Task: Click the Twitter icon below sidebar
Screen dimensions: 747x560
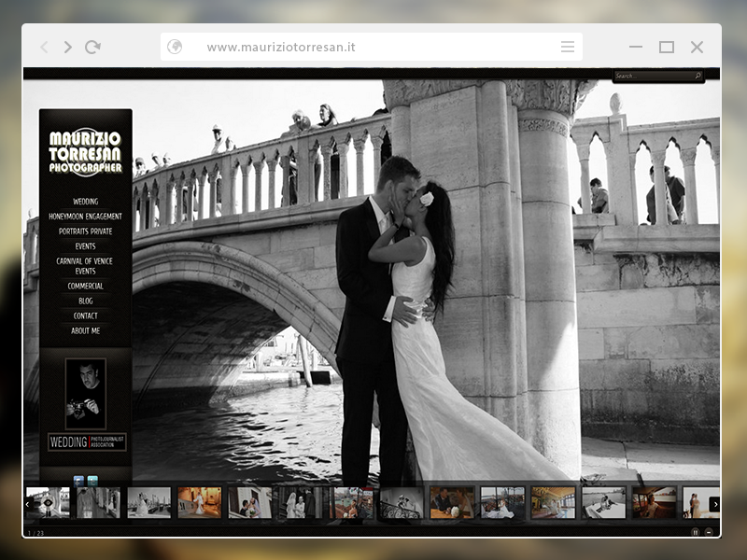Action: point(92,481)
